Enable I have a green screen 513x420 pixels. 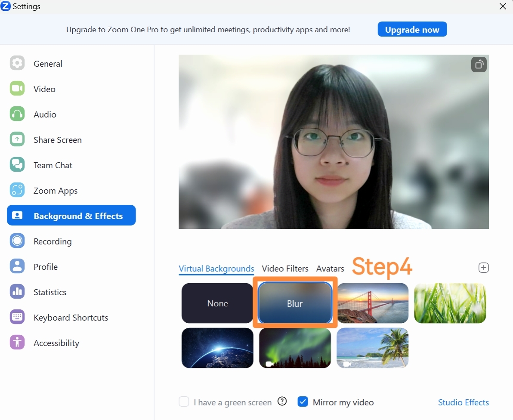pyautogui.click(x=184, y=401)
